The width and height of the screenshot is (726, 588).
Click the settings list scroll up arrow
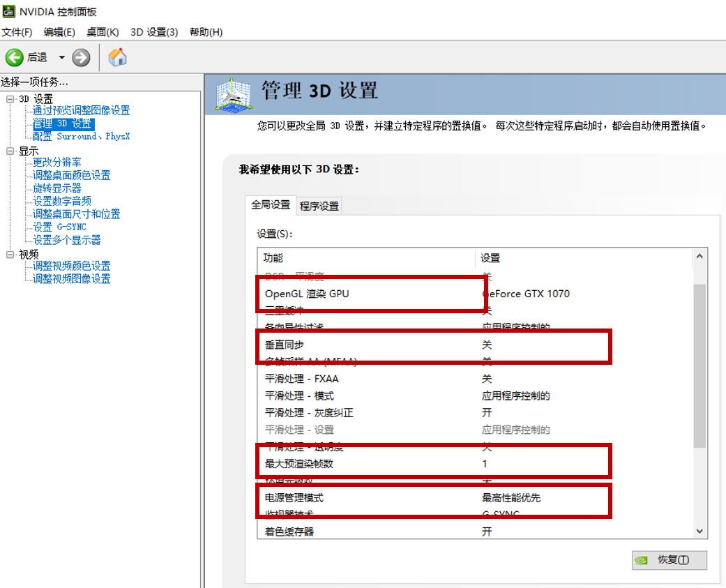coord(699,256)
